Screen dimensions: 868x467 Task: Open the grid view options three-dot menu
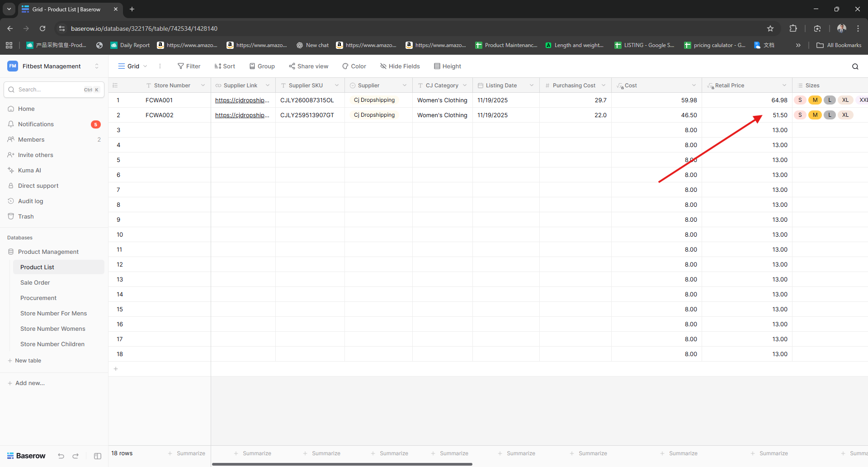tap(160, 66)
